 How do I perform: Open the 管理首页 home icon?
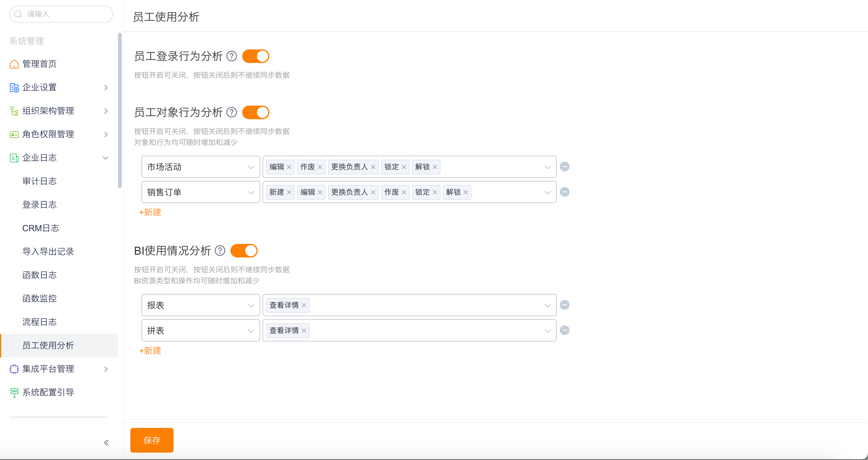(14, 64)
